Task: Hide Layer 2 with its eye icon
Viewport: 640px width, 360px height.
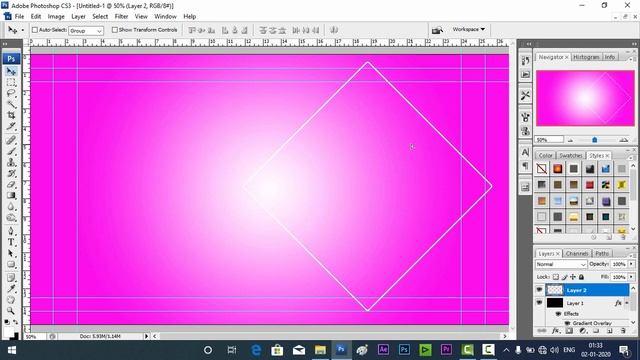Action: [540, 290]
